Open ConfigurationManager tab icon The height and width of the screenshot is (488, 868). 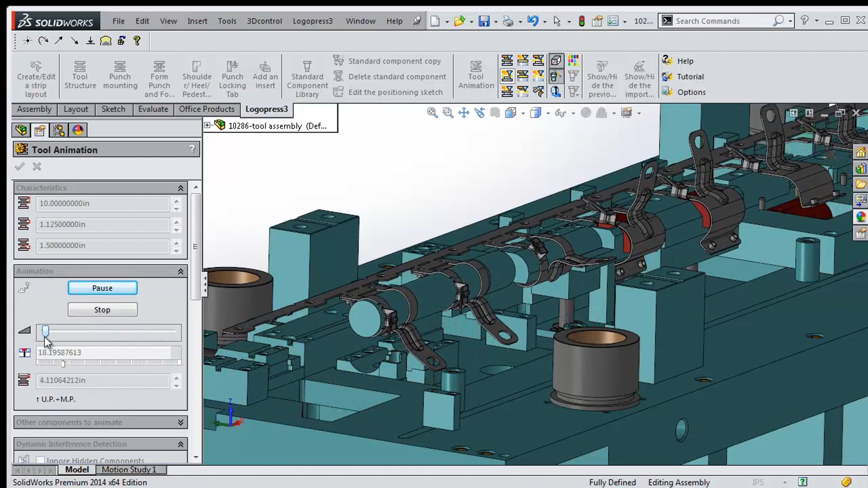coord(59,130)
